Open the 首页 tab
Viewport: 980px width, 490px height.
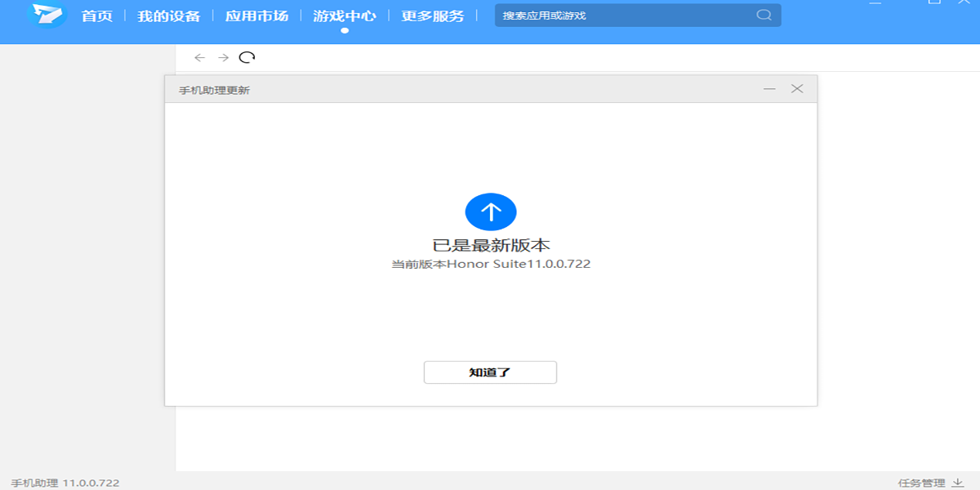(x=97, y=16)
